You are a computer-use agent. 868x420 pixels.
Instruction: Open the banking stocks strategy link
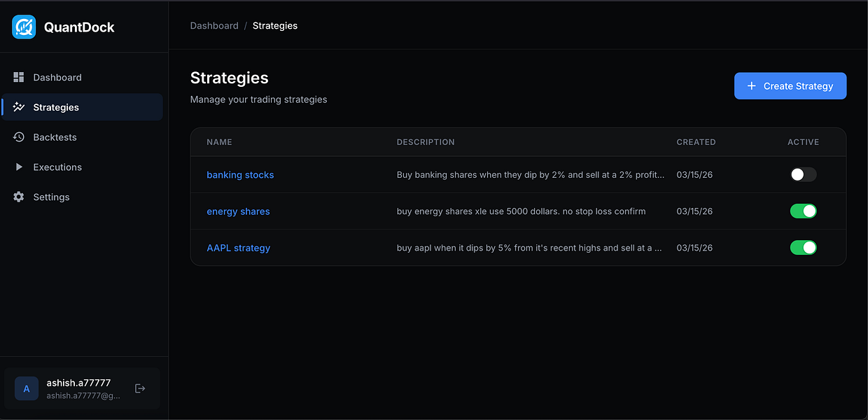pos(240,175)
